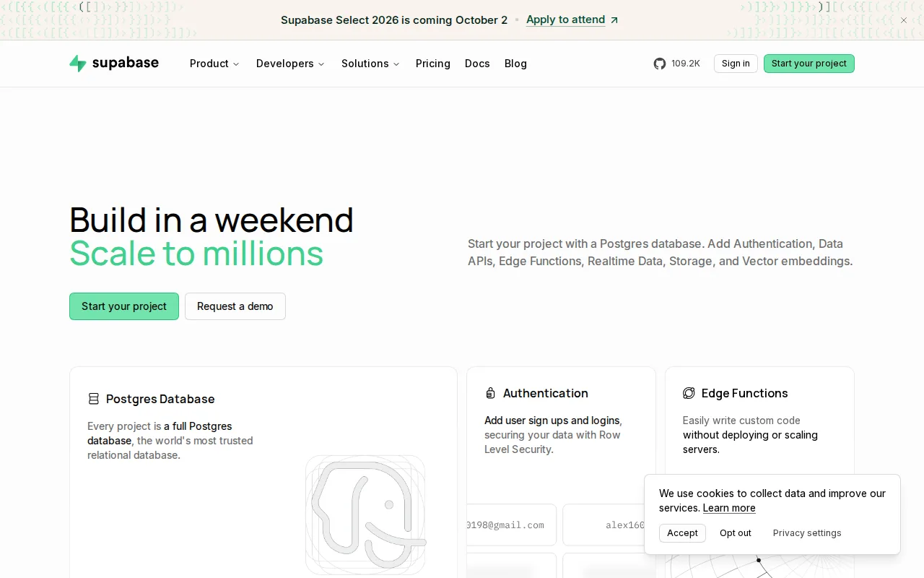Viewport: 924px width, 578px height.
Task: Click the Build in a weekend headline
Action: tap(212, 220)
